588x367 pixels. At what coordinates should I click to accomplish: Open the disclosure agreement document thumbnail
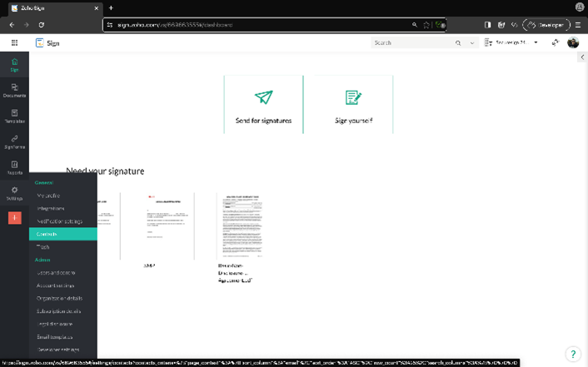click(x=240, y=226)
